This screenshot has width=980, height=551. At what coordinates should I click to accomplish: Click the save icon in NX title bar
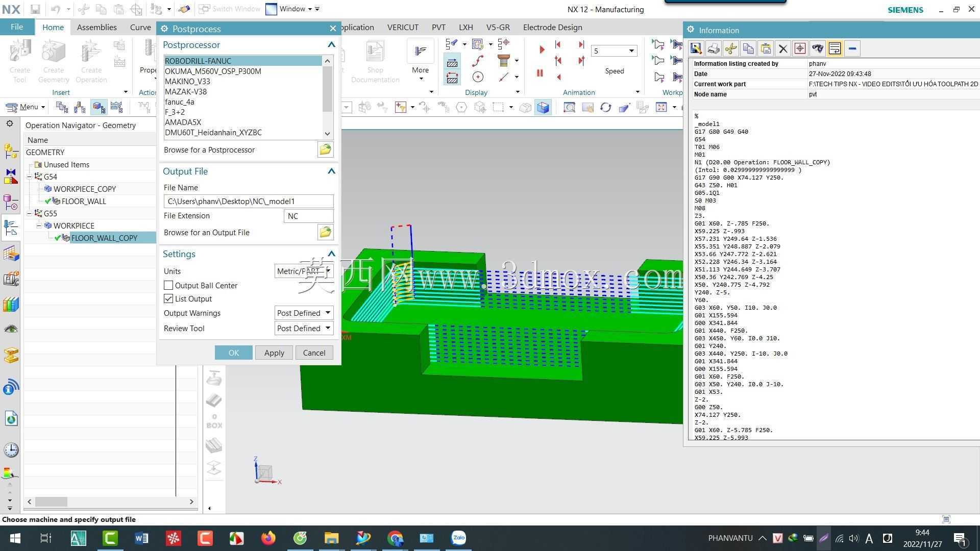(x=35, y=9)
